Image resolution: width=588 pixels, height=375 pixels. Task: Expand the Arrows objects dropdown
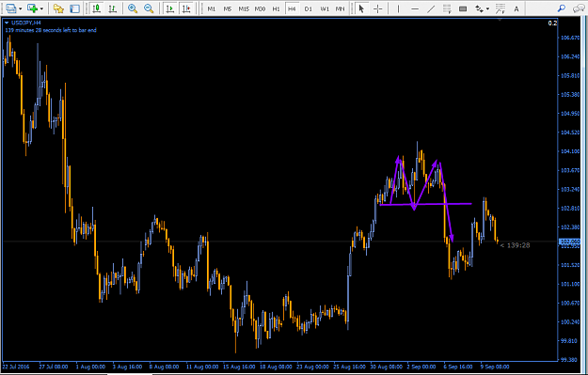(487, 8)
